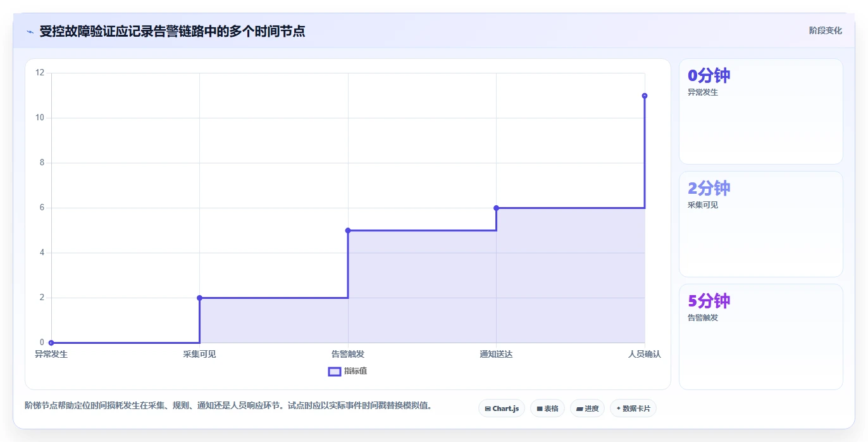Click the data point at 通知送达
The width and height of the screenshot is (868, 442).
496,208
